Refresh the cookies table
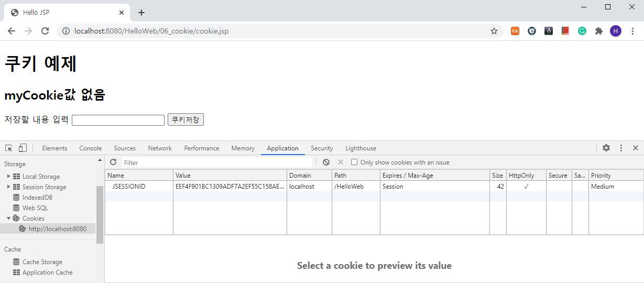 click(x=113, y=162)
